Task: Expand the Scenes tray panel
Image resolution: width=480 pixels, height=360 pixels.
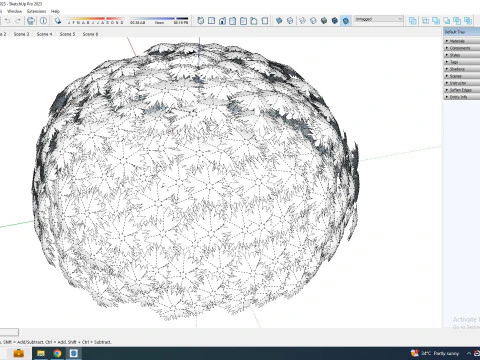Action: (x=462, y=76)
